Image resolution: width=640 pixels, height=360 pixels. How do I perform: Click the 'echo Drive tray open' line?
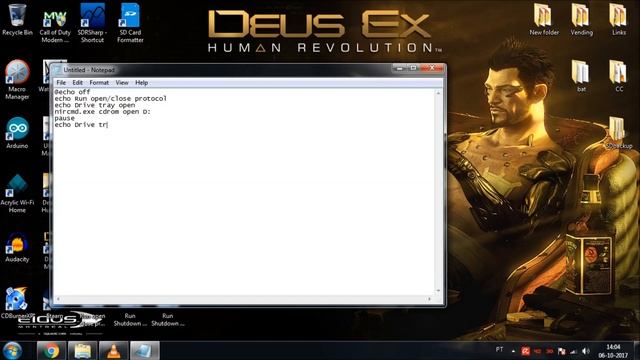pos(95,105)
